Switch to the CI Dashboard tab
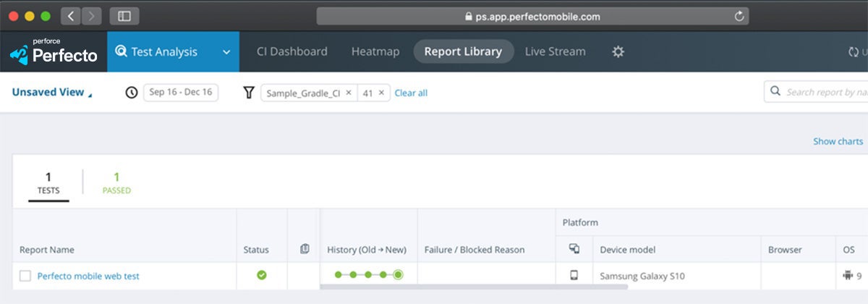868x304 pixels. coord(292,51)
